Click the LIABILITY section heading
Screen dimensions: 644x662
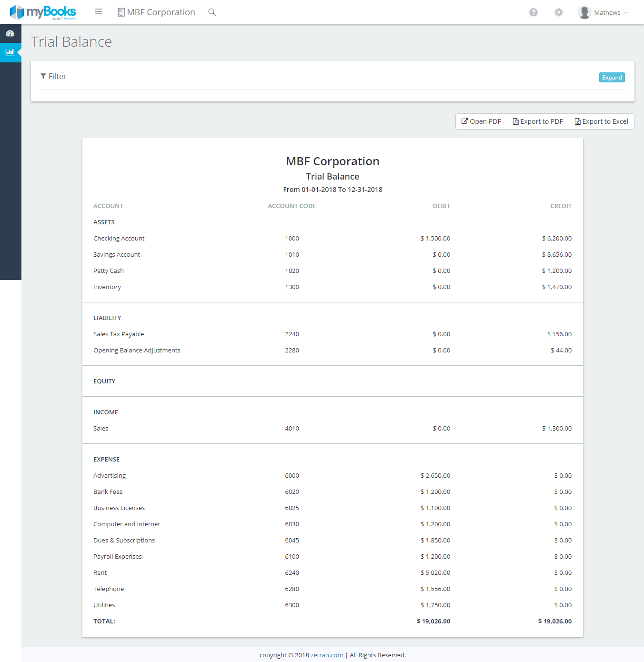107,318
